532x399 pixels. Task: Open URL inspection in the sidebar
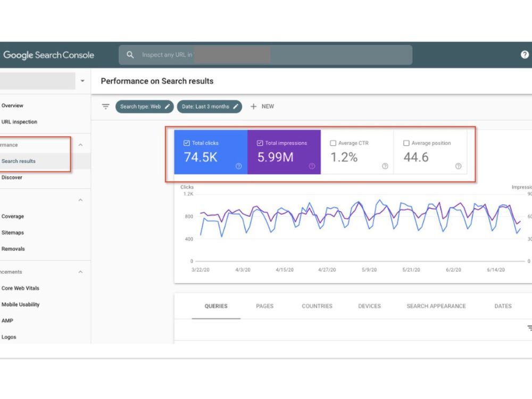(19, 122)
